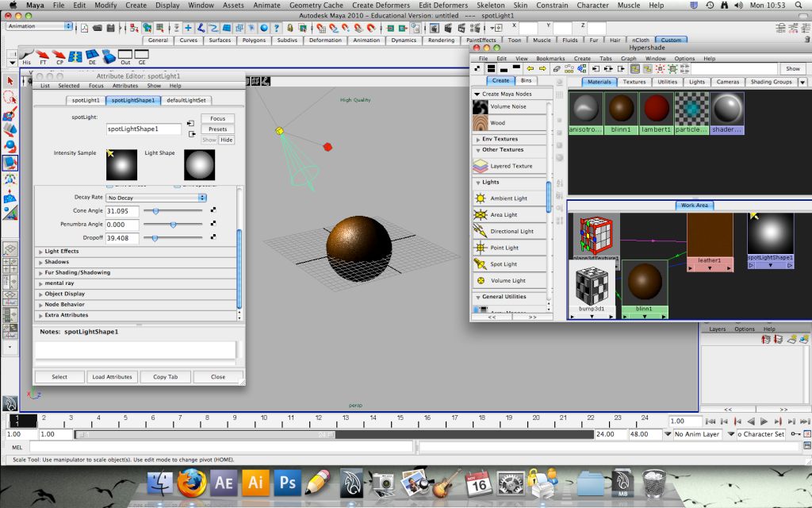This screenshot has height=508, width=812.
Task: Open Firefox from the Dock
Action: click(x=191, y=483)
